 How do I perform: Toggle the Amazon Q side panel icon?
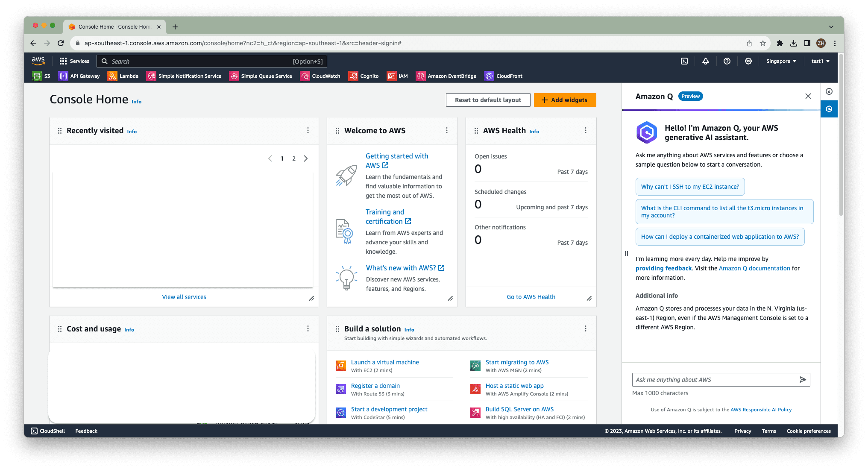[x=829, y=109]
